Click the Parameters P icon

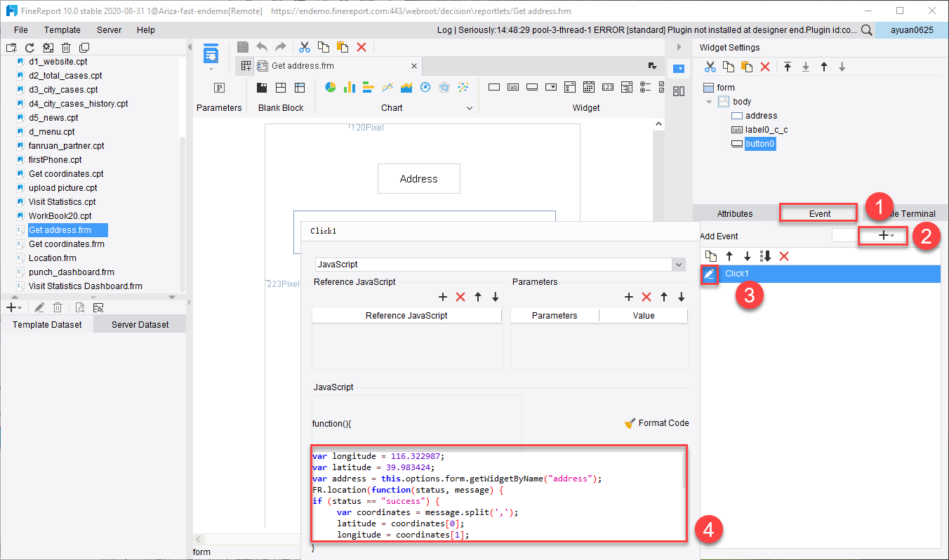pos(219,88)
